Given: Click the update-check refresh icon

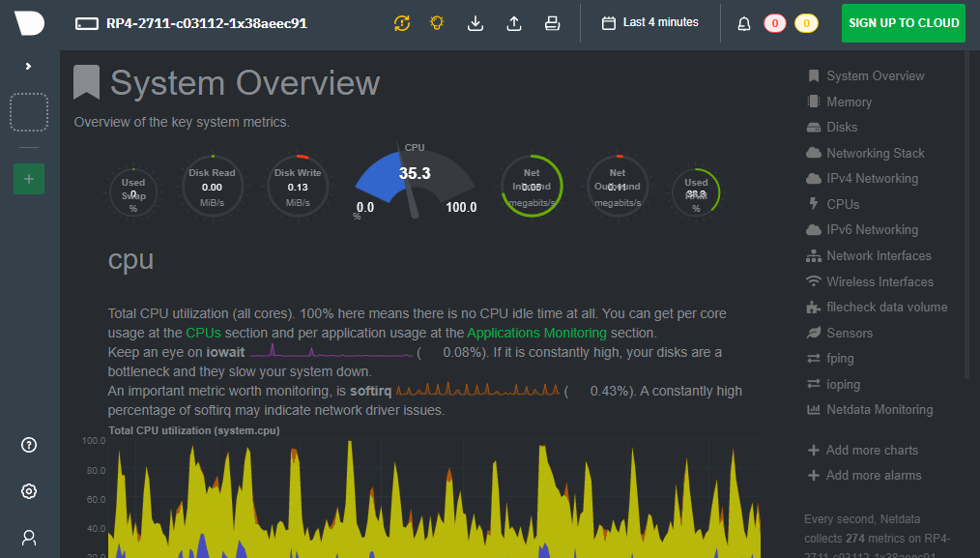Looking at the screenshot, I should [x=402, y=23].
